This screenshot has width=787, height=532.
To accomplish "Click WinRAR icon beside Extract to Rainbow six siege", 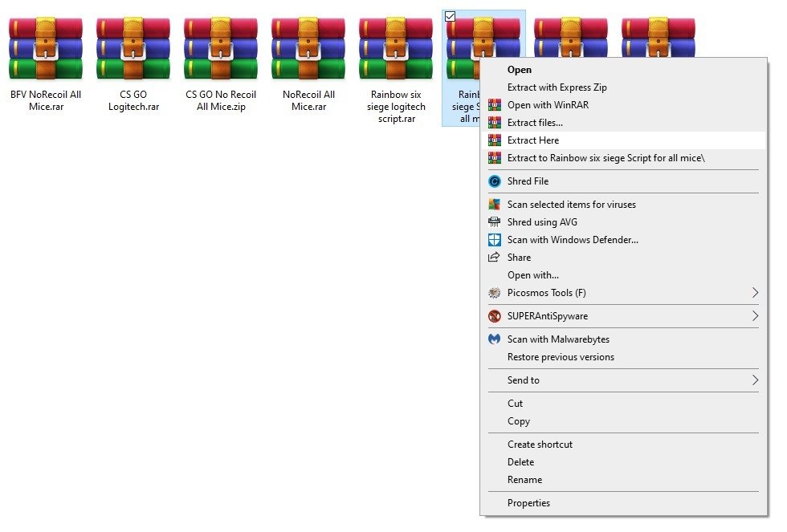I will (x=495, y=158).
